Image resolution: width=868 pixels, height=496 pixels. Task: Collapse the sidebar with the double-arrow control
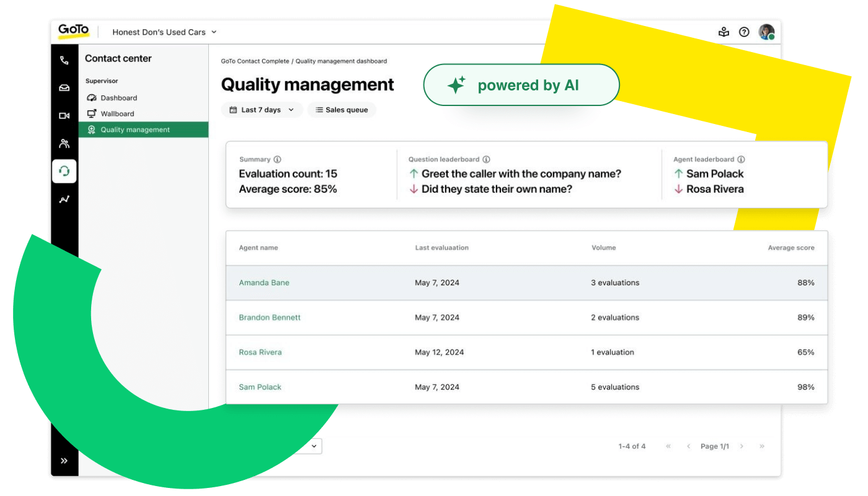click(x=63, y=460)
